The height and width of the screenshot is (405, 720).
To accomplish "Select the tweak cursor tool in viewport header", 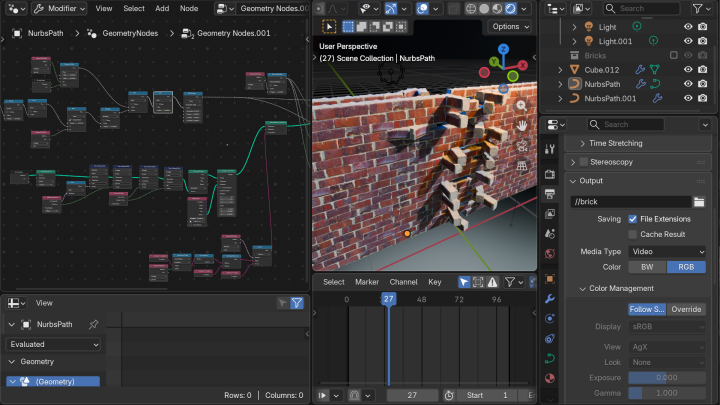I will click(x=329, y=26).
